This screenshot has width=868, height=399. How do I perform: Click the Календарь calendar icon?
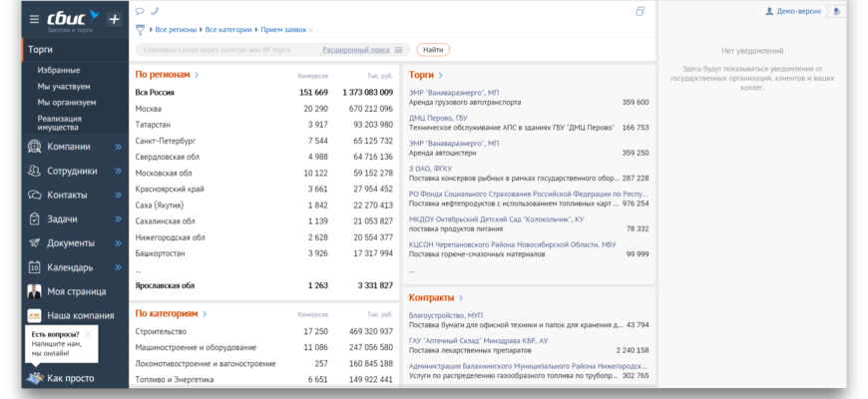pos(34,267)
